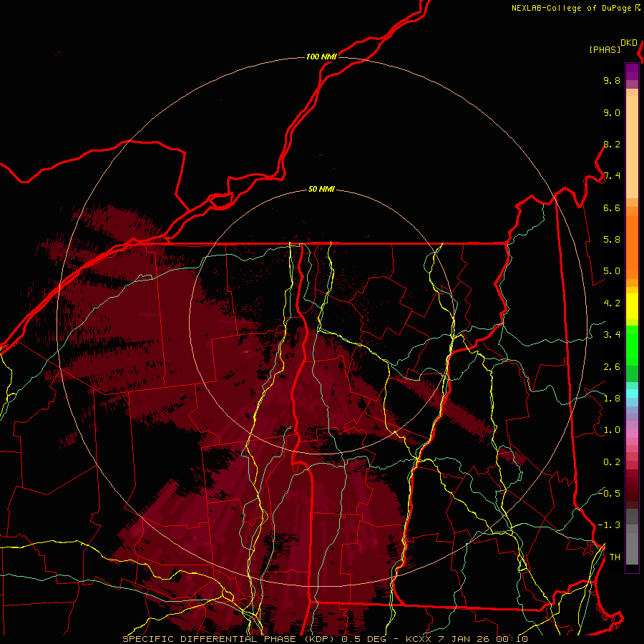Click the 3.4 scale value

[x=612, y=335]
